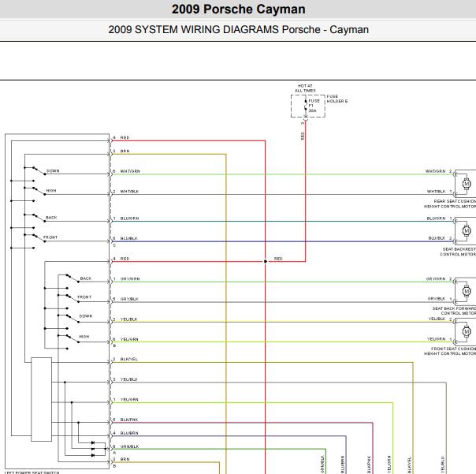Click the DOWN switch contact feeding the WHT/GRN wire
The image size is (476, 474).
[39, 171]
